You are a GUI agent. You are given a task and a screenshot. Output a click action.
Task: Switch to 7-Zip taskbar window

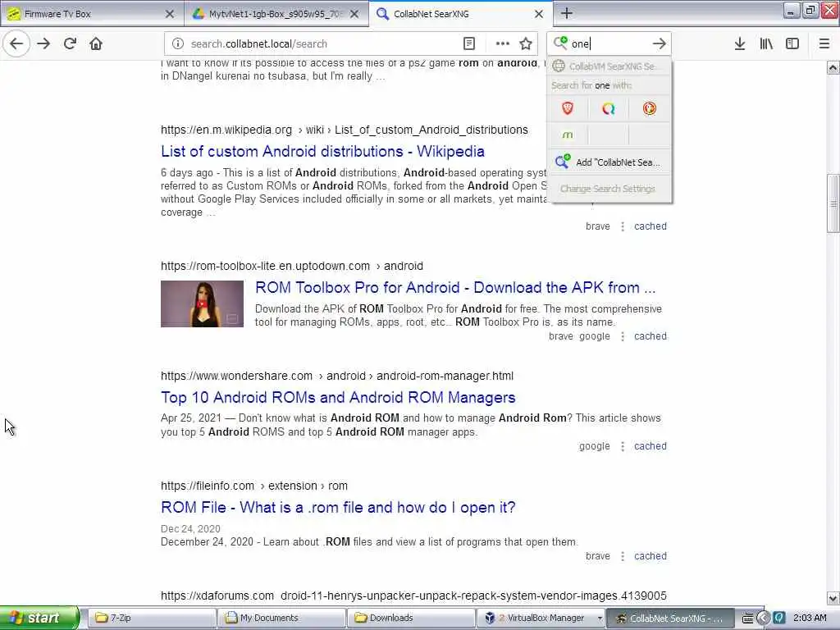click(150, 618)
